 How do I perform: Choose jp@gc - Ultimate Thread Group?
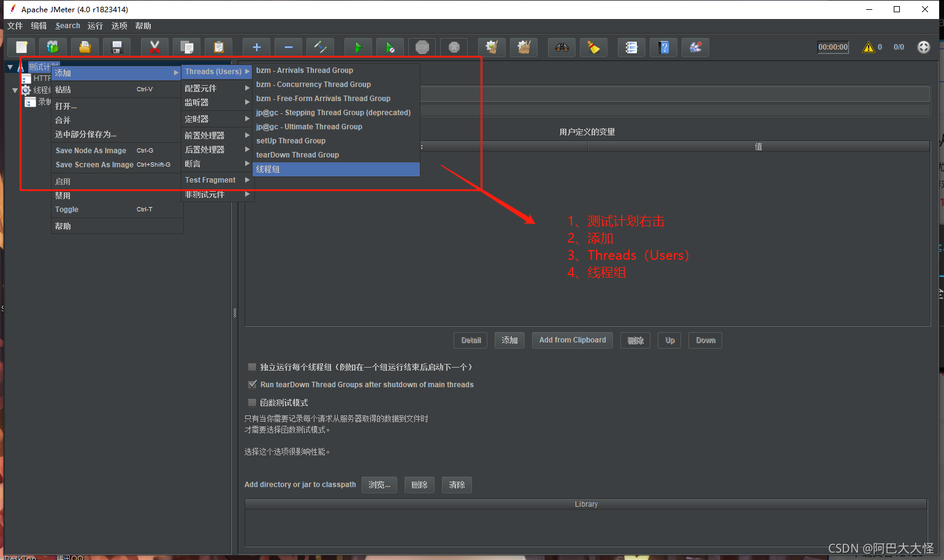coord(337,127)
